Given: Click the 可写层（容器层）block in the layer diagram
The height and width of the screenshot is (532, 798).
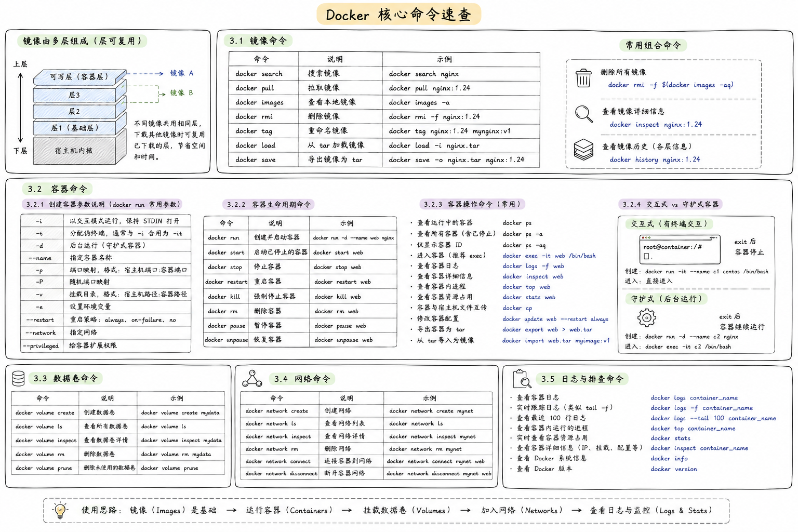Looking at the screenshot, I should [x=79, y=77].
